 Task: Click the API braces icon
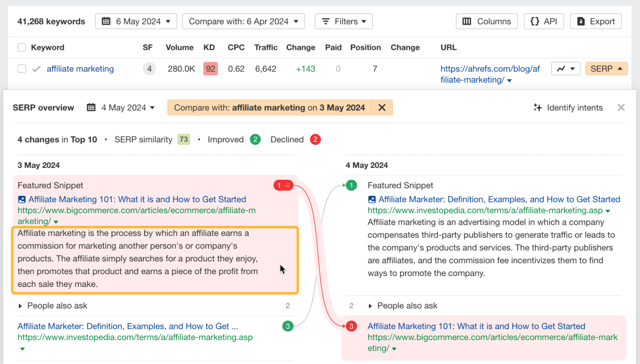point(535,21)
